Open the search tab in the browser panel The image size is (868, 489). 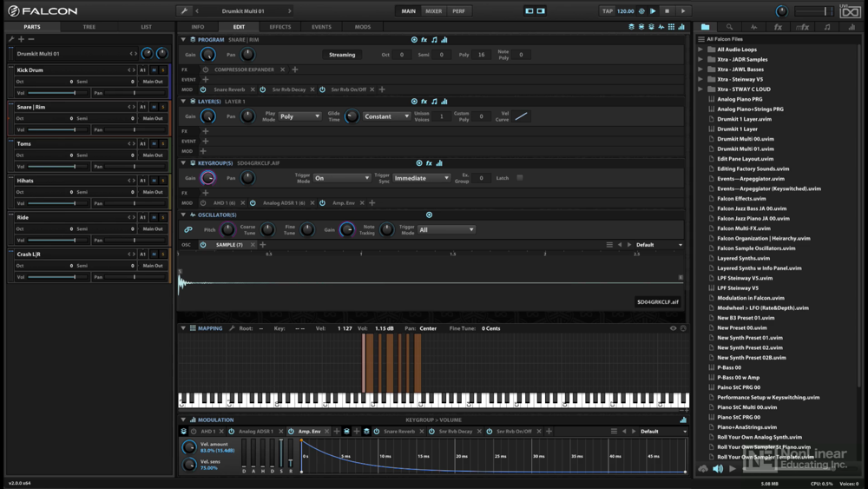pos(729,27)
